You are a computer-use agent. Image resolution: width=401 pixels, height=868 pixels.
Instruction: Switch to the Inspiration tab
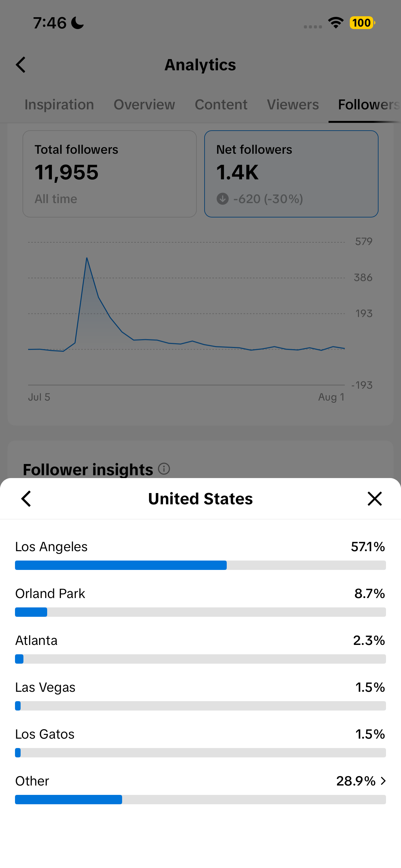(59, 104)
